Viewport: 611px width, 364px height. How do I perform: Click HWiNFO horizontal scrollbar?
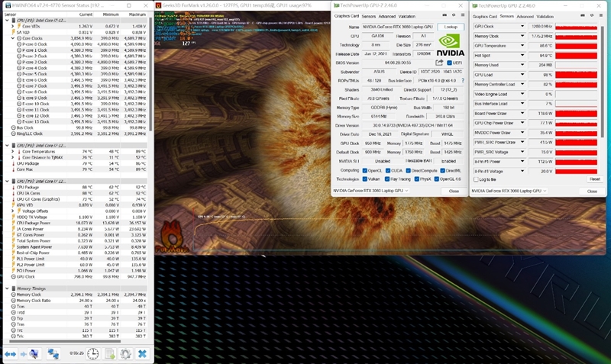pyautogui.click(x=64, y=341)
